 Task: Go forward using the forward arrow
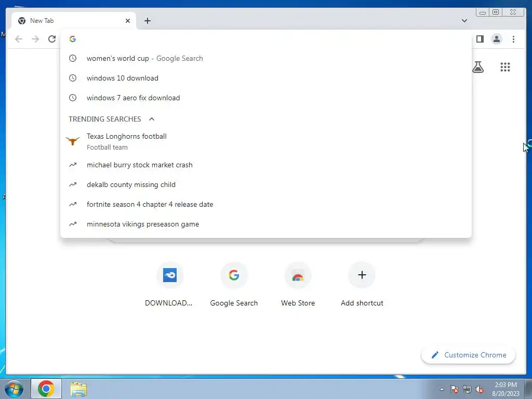[x=35, y=39]
